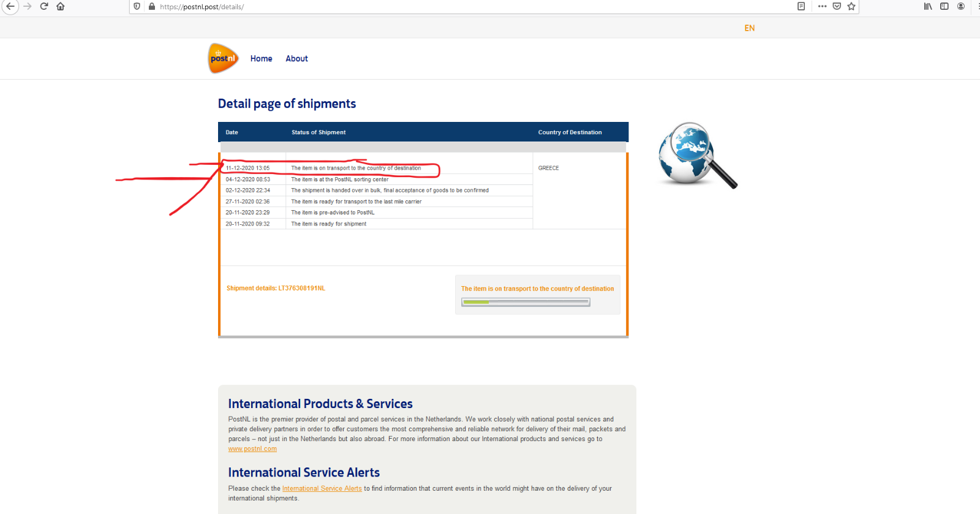Click the globe magnifier image

click(698, 155)
